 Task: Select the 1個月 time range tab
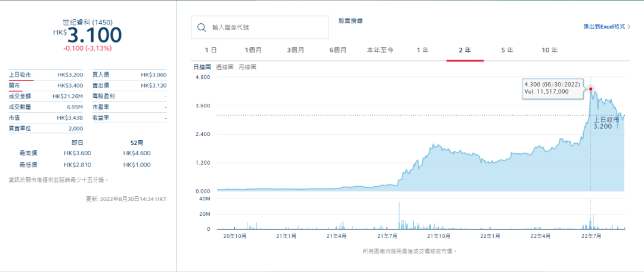pyautogui.click(x=253, y=50)
